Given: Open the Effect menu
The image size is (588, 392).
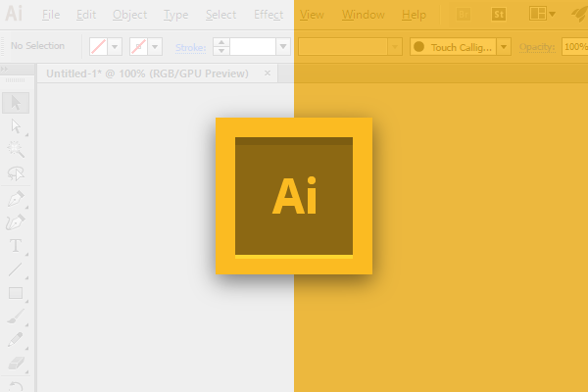Looking at the screenshot, I should pyautogui.click(x=269, y=15).
